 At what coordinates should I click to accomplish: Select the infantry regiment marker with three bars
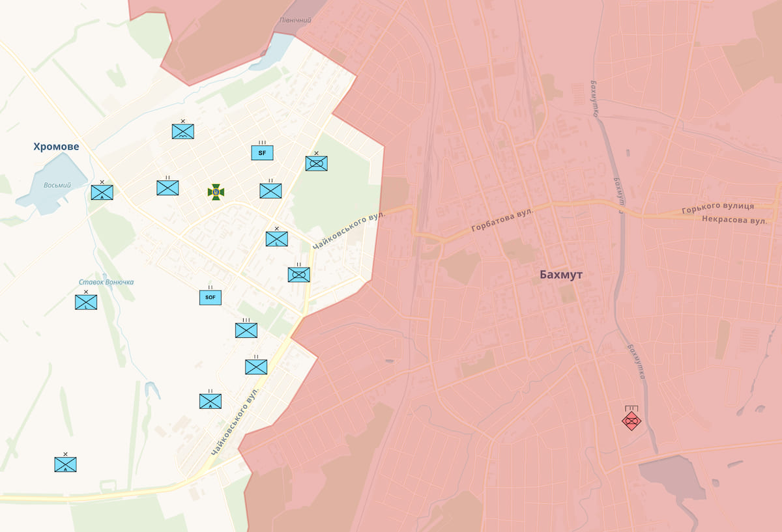246,330
